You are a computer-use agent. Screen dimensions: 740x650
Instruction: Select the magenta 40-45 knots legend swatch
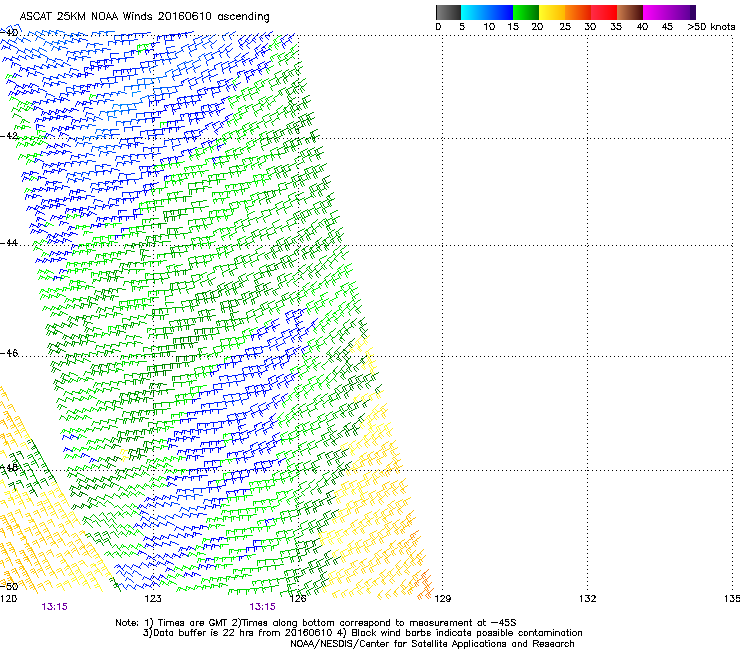coord(656,12)
